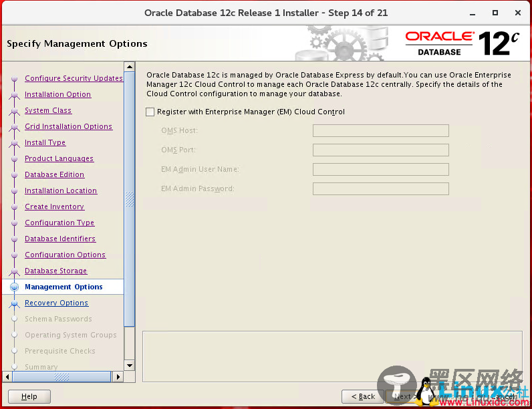Open Database Edition step
The width and height of the screenshot is (532, 409).
[x=54, y=174]
